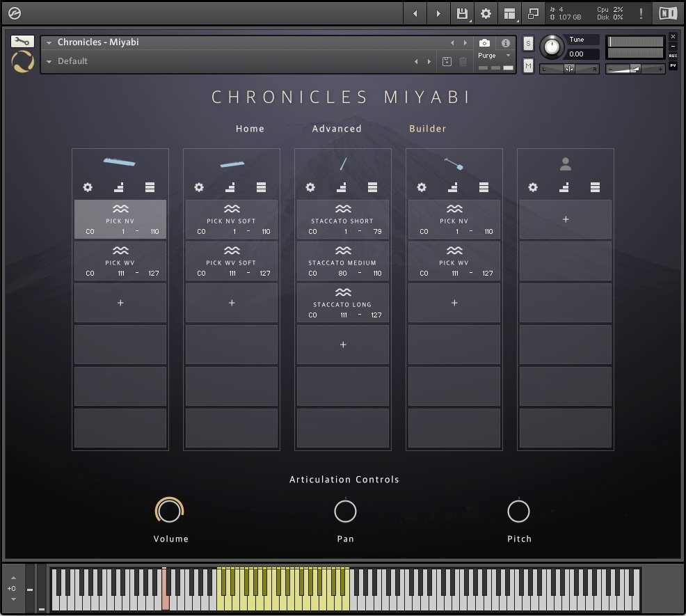Expand the Chronicles - Miyabi instrument dropdown arrow
This screenshot has height=616, width=686.
[49, 42]
